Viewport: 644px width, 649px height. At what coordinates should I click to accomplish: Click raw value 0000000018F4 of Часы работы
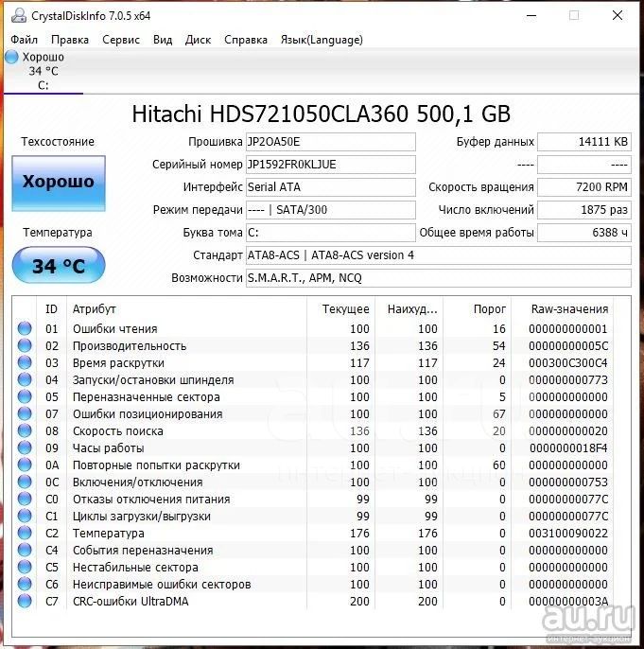pyautogui.click(x=568, y=447)
